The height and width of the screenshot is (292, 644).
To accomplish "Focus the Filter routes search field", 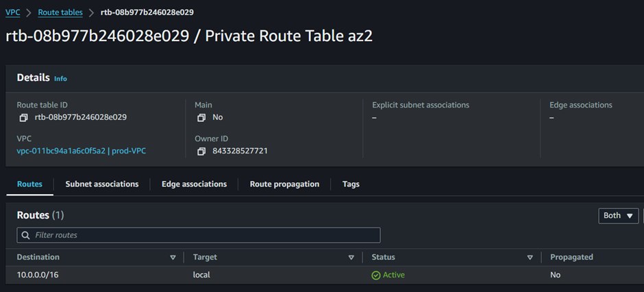I will pos(199,235).
